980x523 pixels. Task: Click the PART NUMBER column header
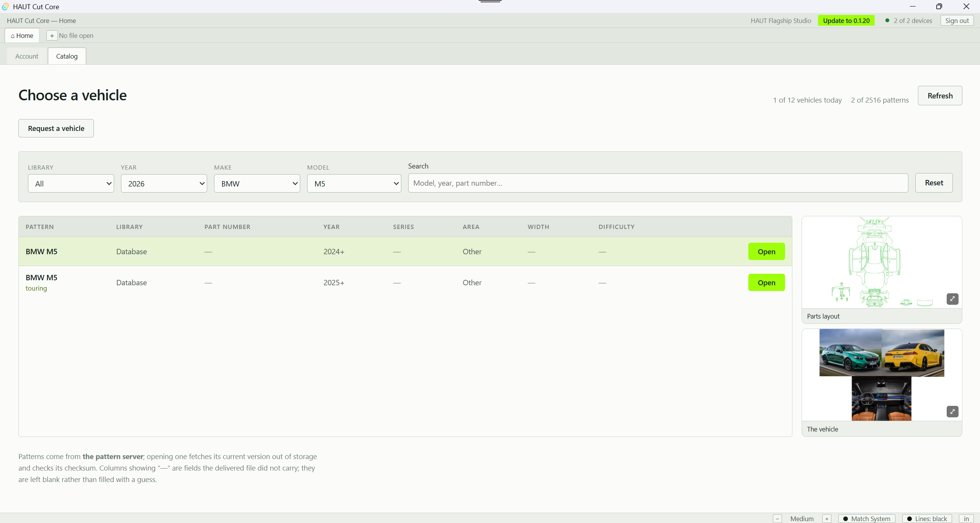[x=227, y=227]
